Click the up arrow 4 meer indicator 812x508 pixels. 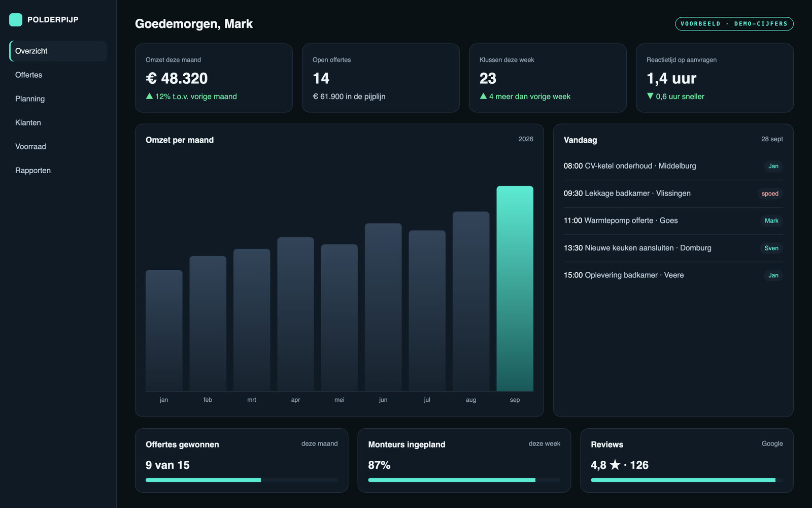pyautogui.click(x=525, y=97)
